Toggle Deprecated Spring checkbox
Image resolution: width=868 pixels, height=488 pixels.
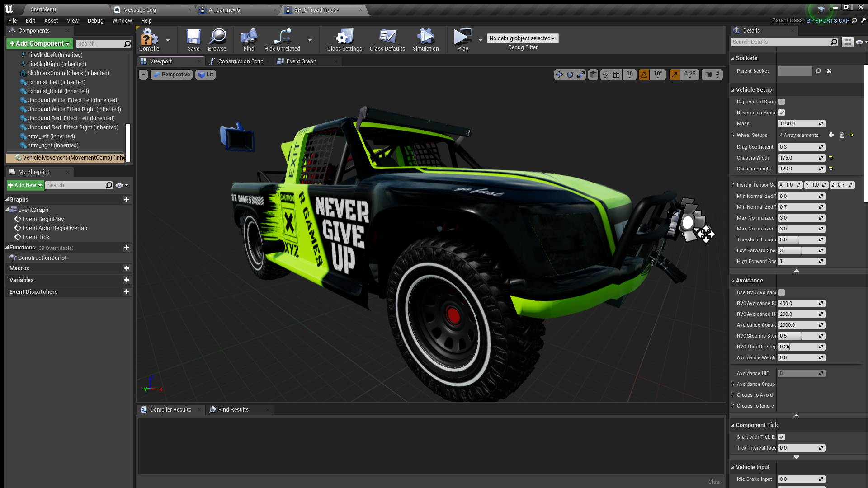pos(782,102)
